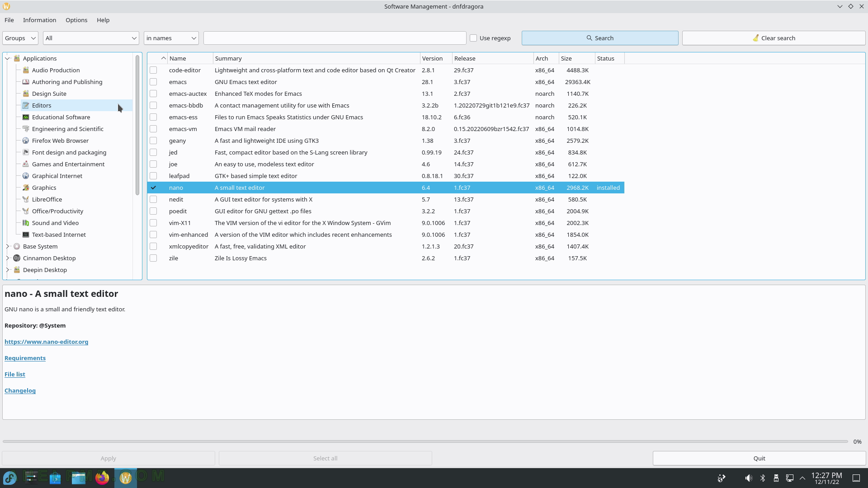This screenshot has height=488, width=868.
Task: Open the Fedora application launcher in taskbar
Action: coord(10,478)
